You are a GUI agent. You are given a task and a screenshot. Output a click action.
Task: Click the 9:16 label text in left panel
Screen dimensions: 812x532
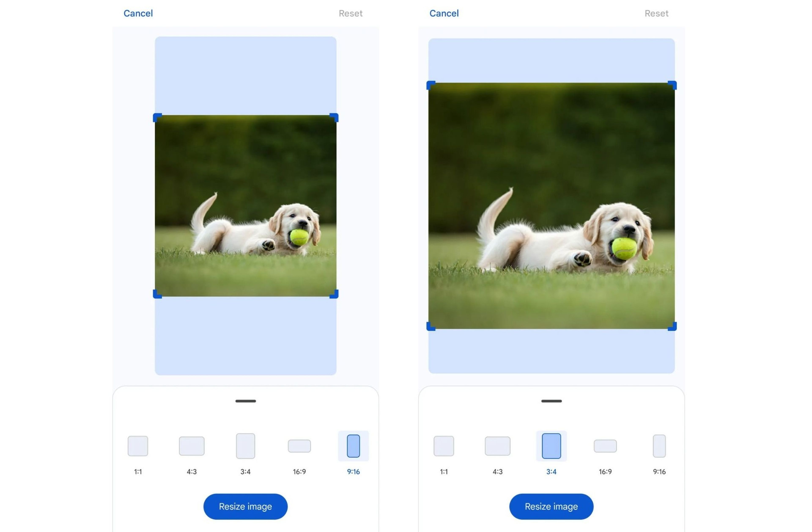coord(354,472)
